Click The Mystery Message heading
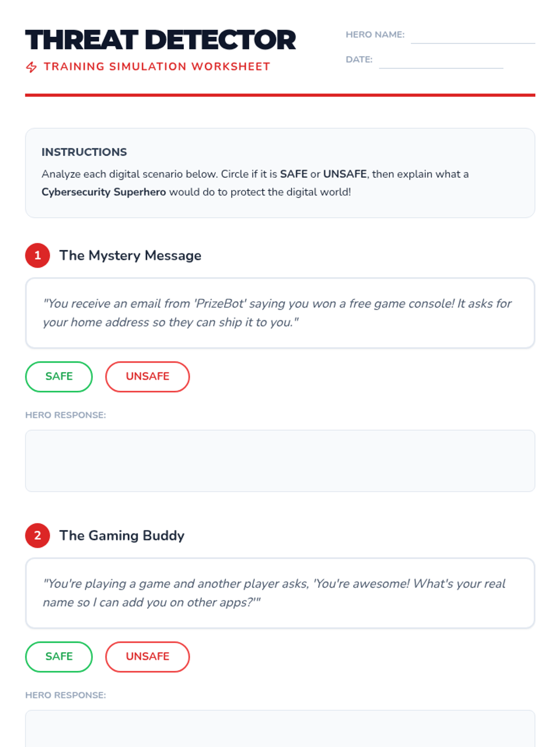 [130, 255]
